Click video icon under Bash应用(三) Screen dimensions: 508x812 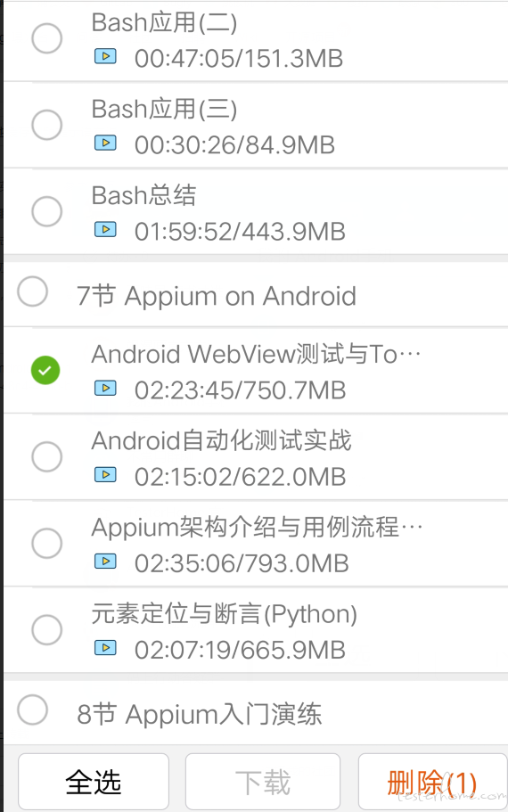pos(105,143)
